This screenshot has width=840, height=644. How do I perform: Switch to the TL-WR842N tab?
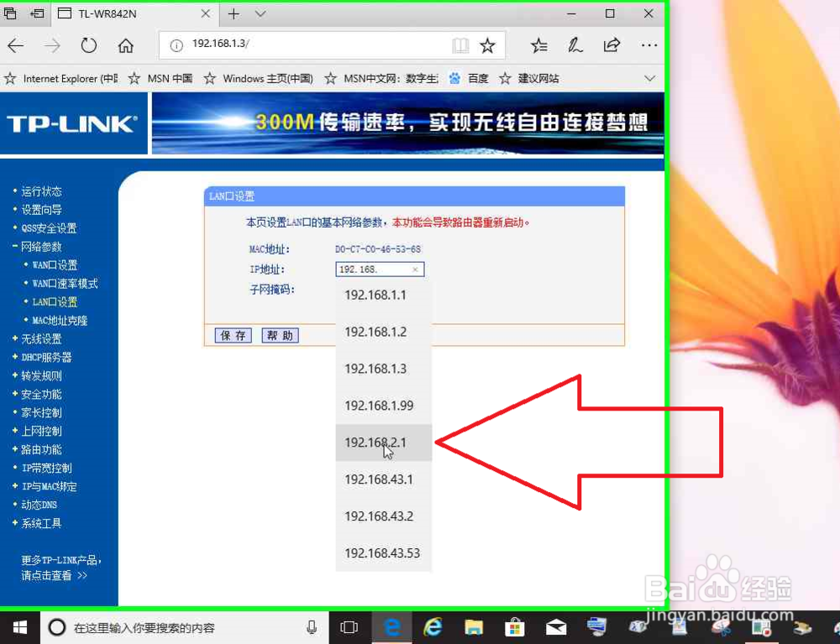click(126, 13)
